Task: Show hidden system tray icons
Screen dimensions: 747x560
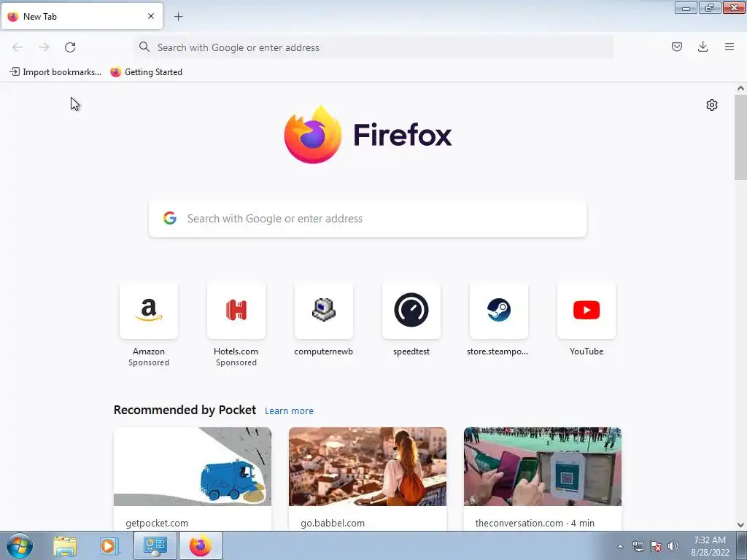Action: pyautogui.click(x=620, y=546)
